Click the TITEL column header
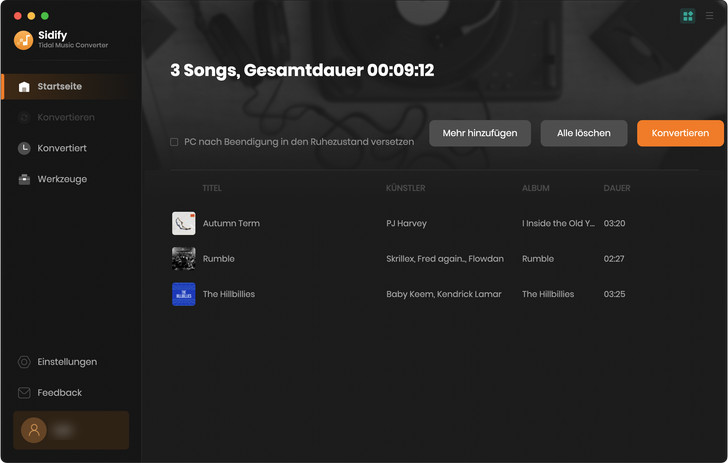728x463 pixels. (x=212, y=188)
